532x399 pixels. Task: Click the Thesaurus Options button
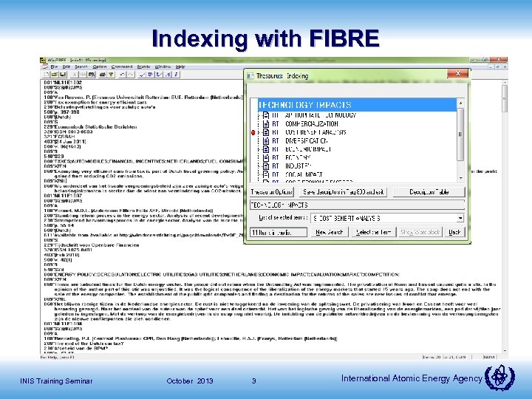coord(271,192)
